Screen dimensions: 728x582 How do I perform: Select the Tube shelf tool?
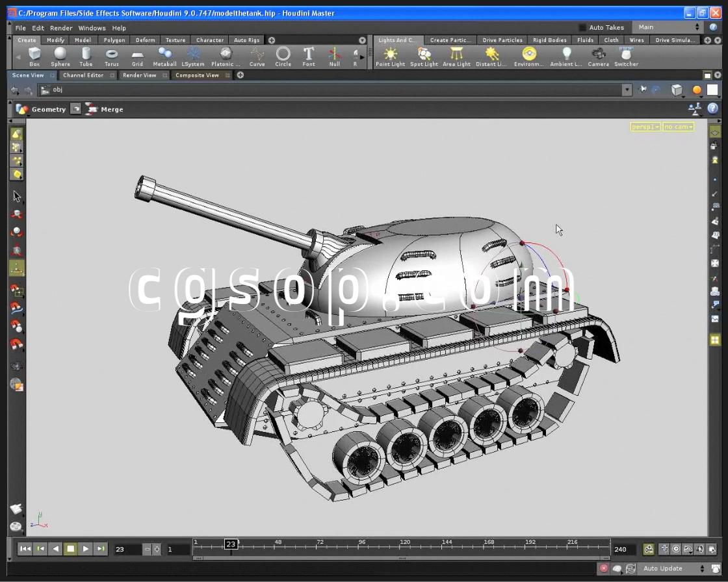coord(86,57)
